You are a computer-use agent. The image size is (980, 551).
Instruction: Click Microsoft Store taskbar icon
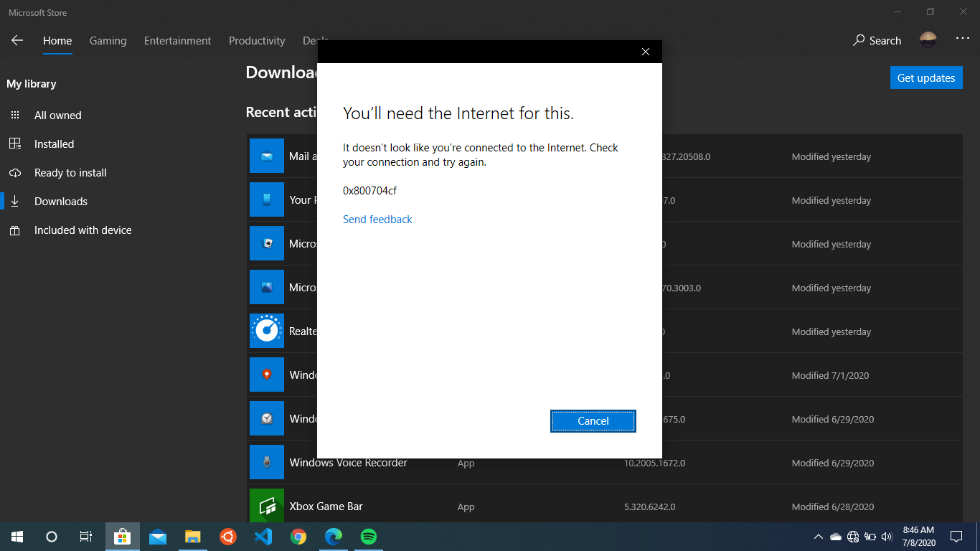[x=123, y=537]
